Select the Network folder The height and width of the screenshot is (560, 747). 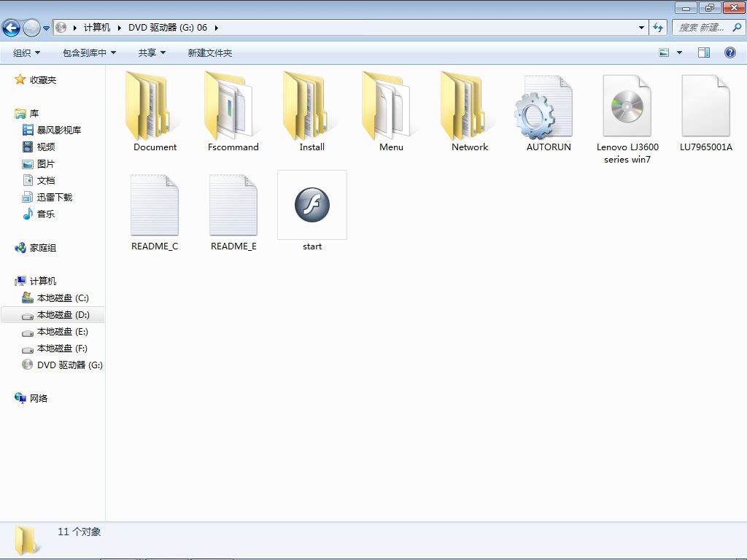pyautogui.click(x=470, y=112)
